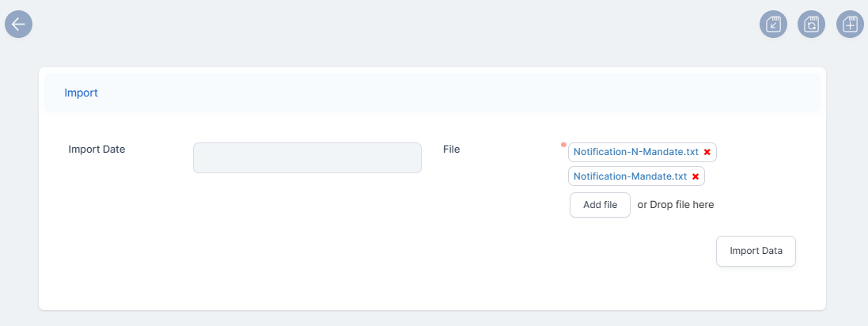
Task: Click the save and close card icon
Action: point(773,25)
